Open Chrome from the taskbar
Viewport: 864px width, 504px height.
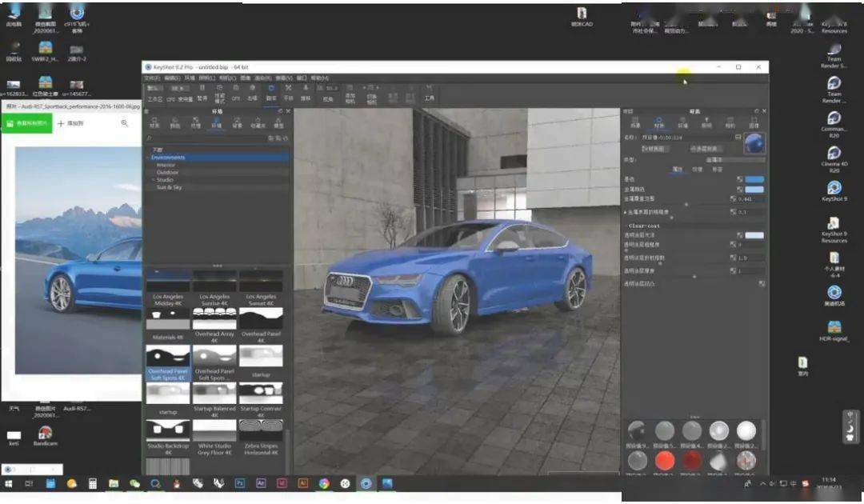point(324,483)
